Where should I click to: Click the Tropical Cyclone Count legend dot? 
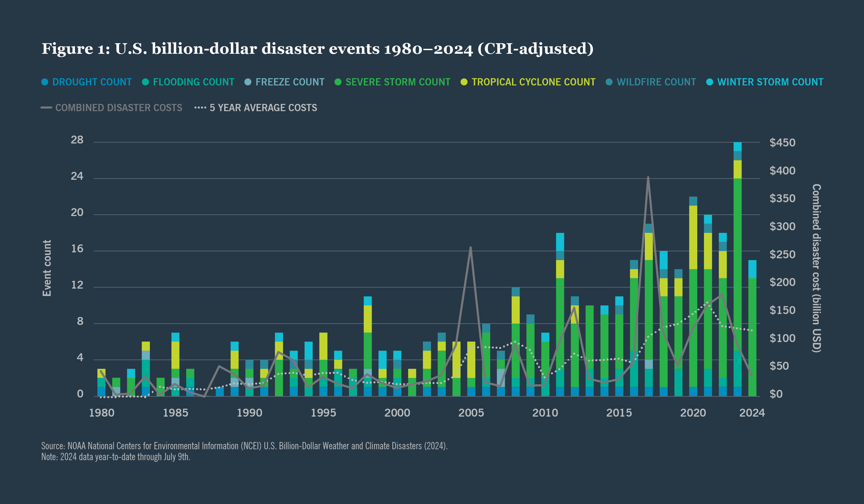[465, 82]
